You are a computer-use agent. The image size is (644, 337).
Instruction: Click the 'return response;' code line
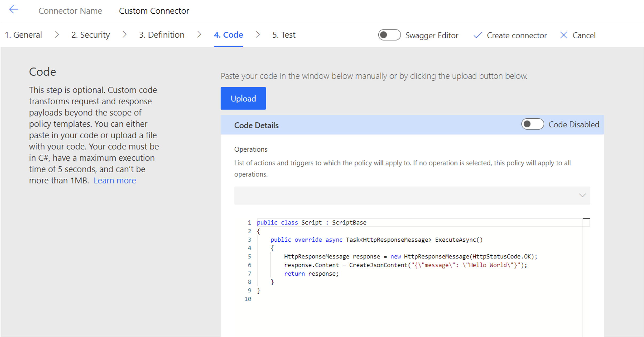pyautogui.click(x=311, y=274)
